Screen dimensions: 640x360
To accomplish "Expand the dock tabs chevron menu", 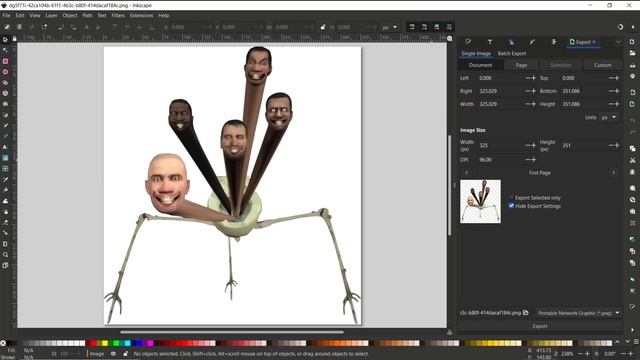I will tap(618, 42).
